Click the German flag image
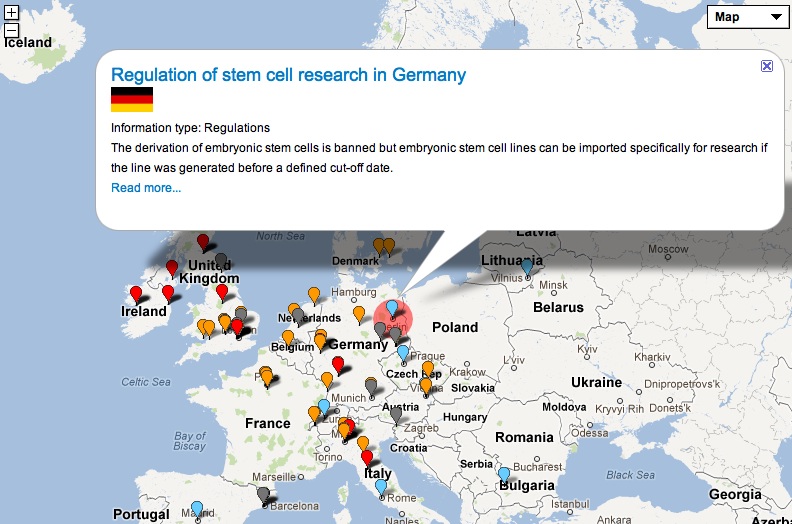 132,100
